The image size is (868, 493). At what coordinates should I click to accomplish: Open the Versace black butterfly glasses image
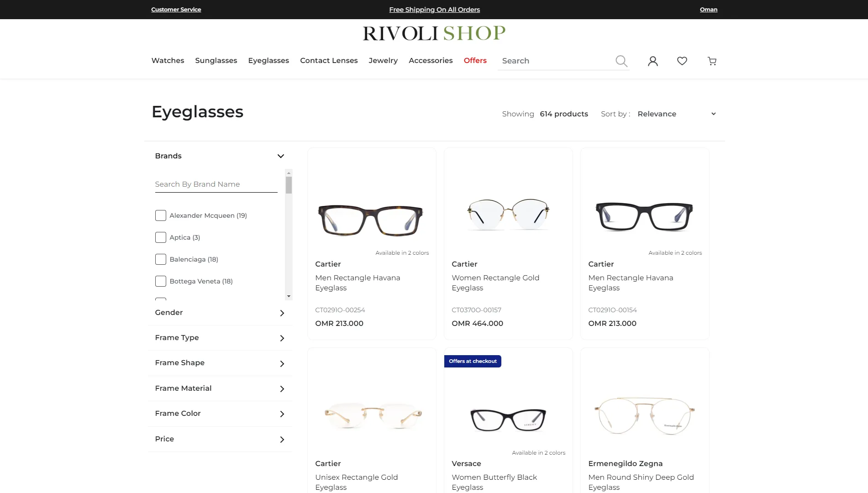click(x=508, y=420)
